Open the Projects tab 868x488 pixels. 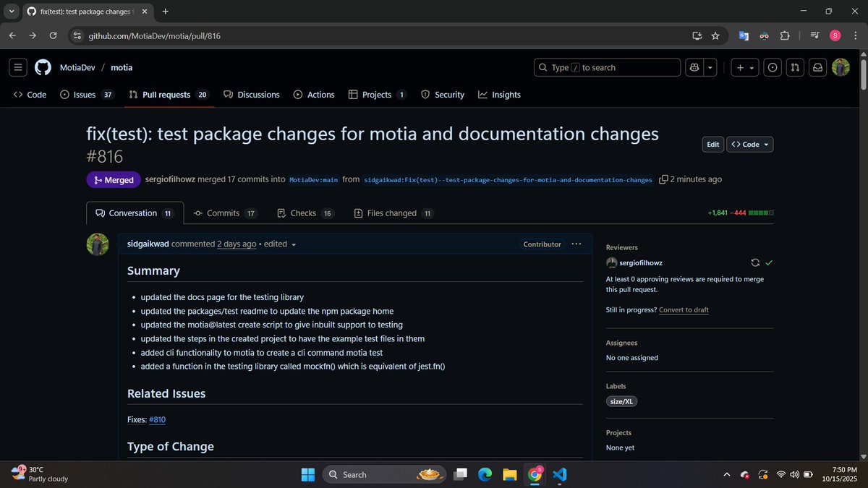click(377, 95)
